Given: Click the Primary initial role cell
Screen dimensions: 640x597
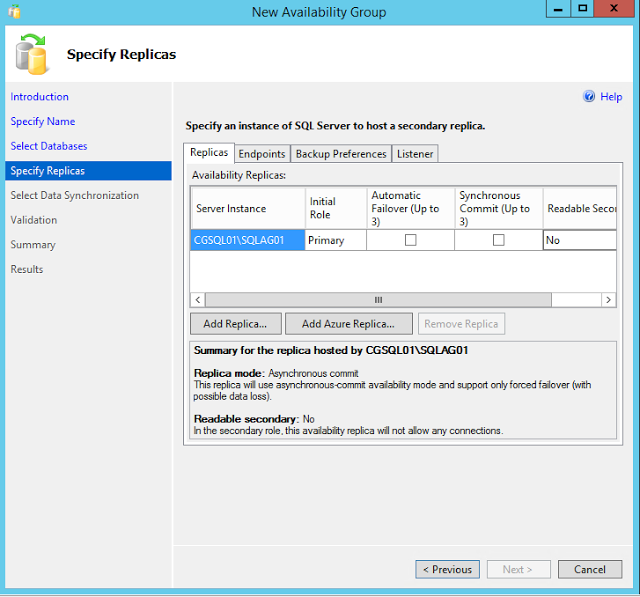Looking at the screenshot, I should click(336, 240).
